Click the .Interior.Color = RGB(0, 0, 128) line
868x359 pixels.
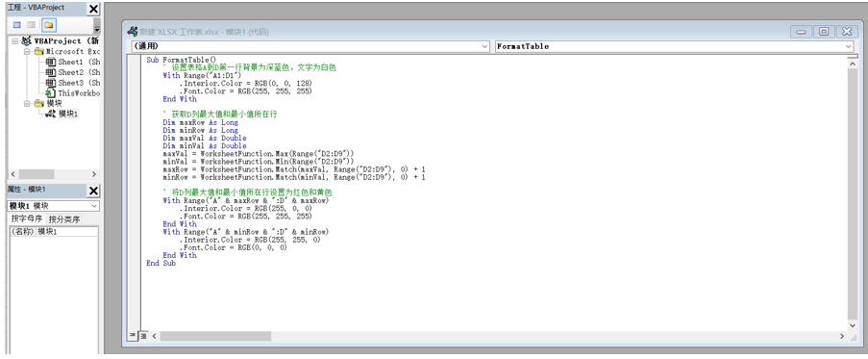pyautogui.click(x=246, y=83)
